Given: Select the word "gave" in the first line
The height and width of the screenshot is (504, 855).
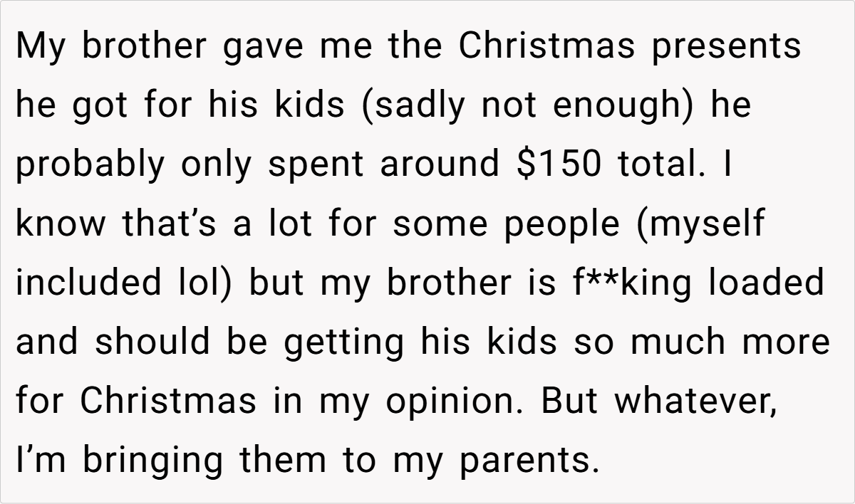Looking at the screenshot, I should [262, 48].
